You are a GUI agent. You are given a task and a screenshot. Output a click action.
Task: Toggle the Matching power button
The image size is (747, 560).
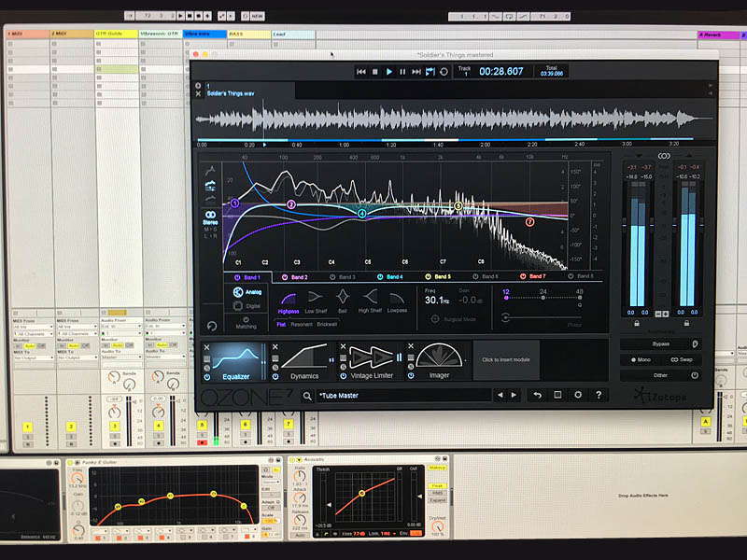(x=246, y=319)
